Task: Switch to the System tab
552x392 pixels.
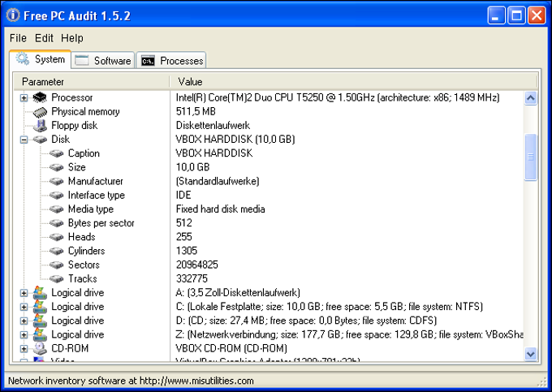Action: pyautogui.click(x=40, y=59)
